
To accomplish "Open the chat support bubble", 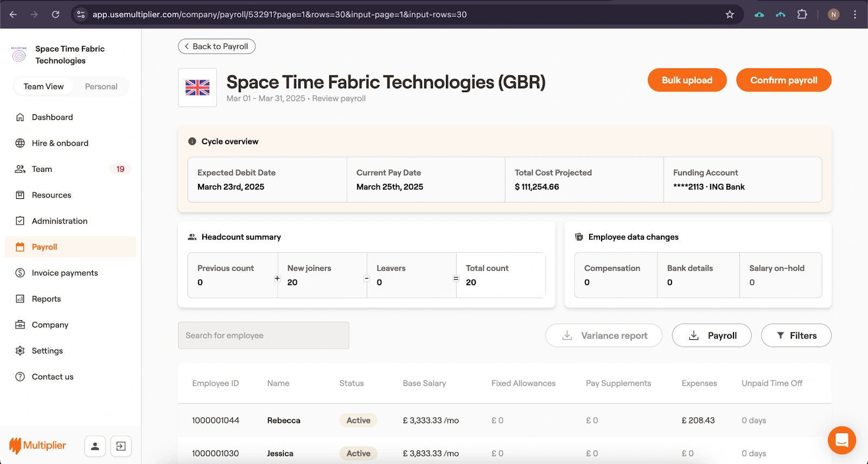I will [841, 440].
